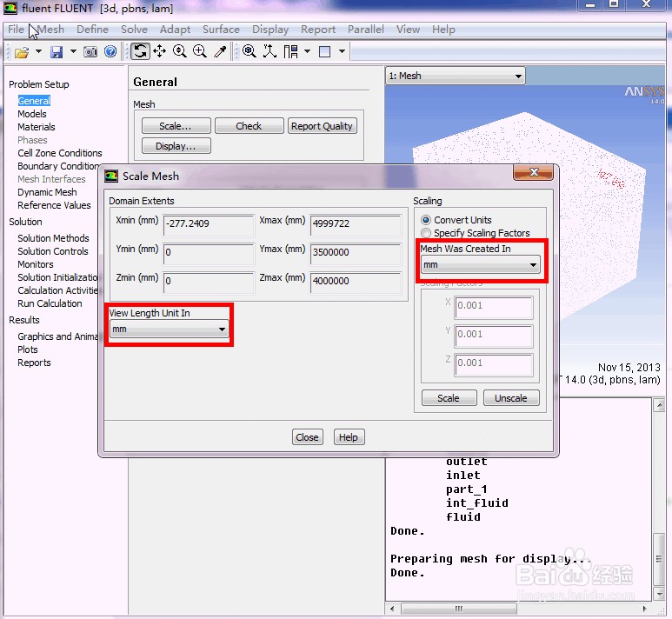Select General in the navigation tree
672x619 pixels.
(34, 101)
